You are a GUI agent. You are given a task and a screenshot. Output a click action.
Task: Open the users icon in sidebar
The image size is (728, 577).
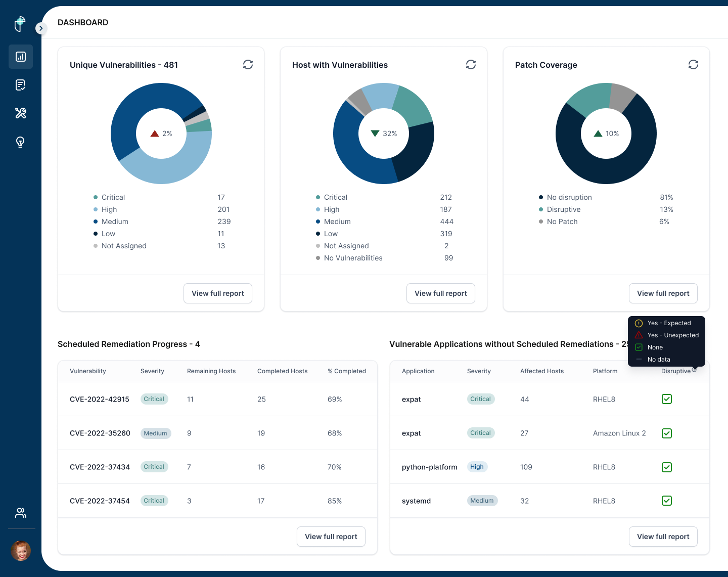(x=21, y=513)
